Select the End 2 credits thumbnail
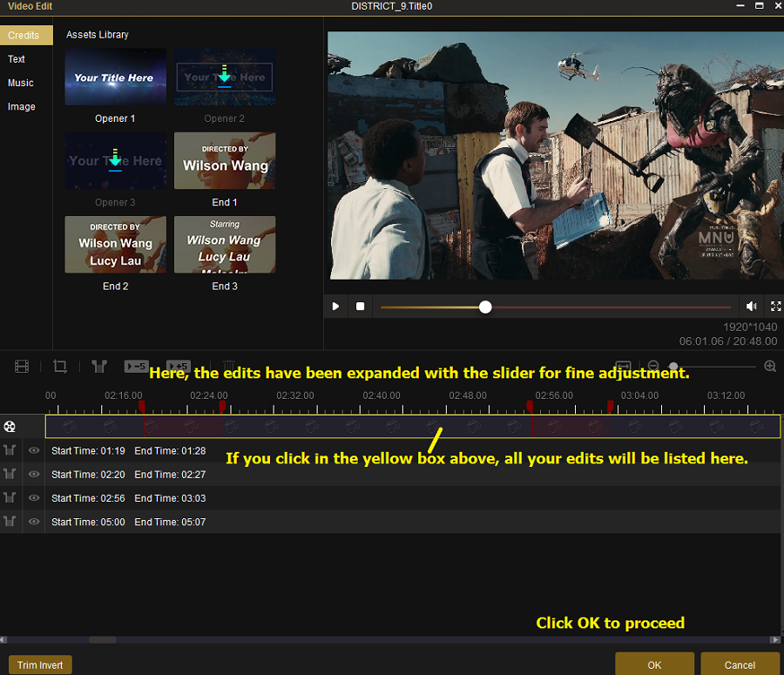 tap(116, 245)
